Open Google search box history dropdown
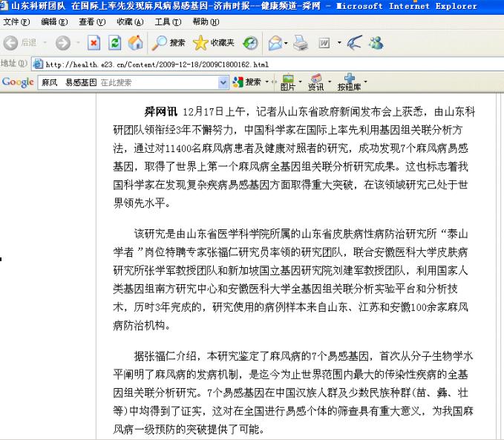This screenshot has height=440, width=504. pos(223,82)
